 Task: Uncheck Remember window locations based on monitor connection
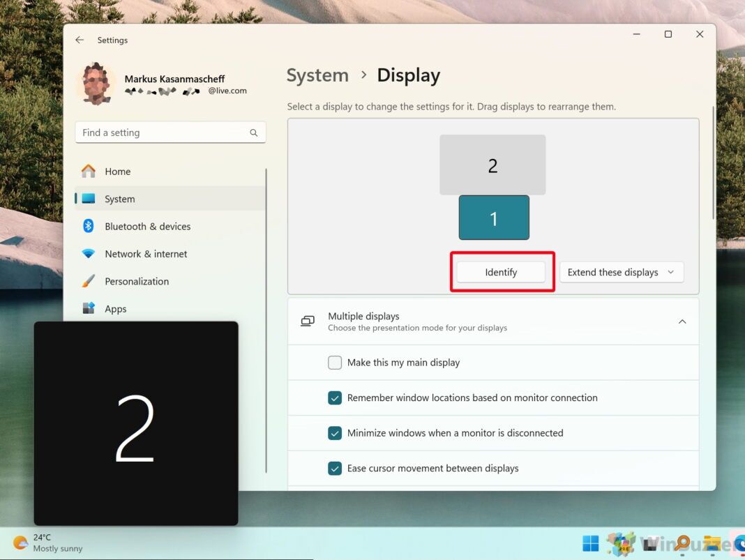click(x=335, y=398)
